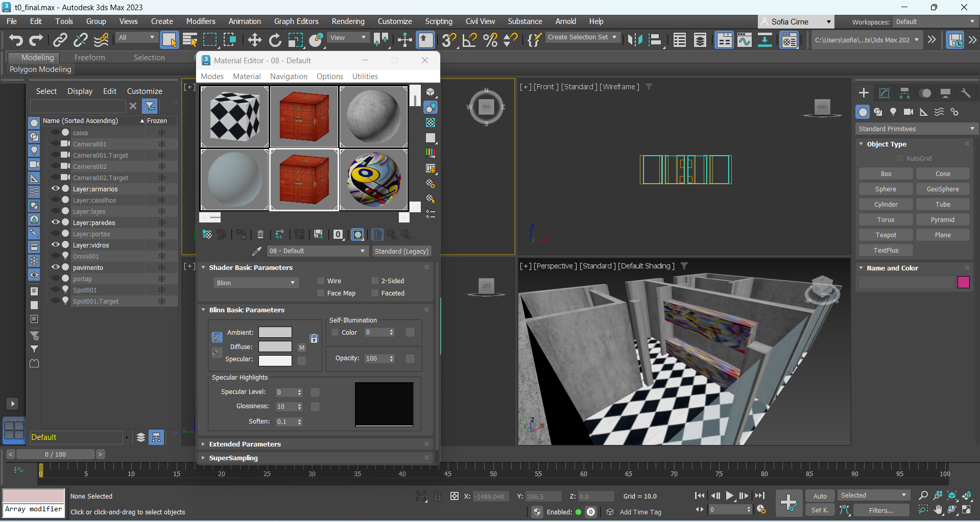Enable the Wire shader checkbox
The height and width of the screenshot is (522, 980).
tap(321, 281)
